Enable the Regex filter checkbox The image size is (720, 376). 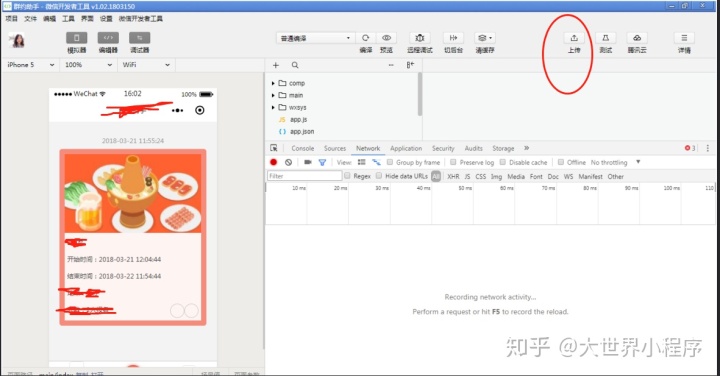click(347, 176)
